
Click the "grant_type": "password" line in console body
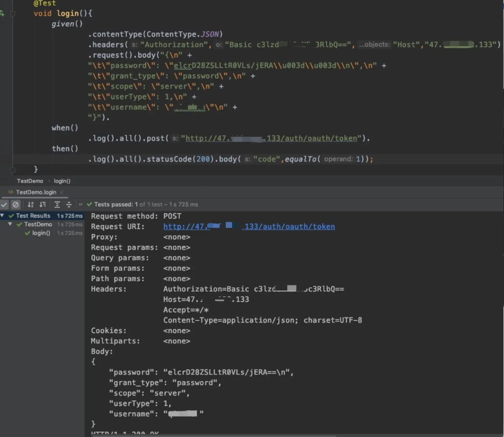[165, 383]
